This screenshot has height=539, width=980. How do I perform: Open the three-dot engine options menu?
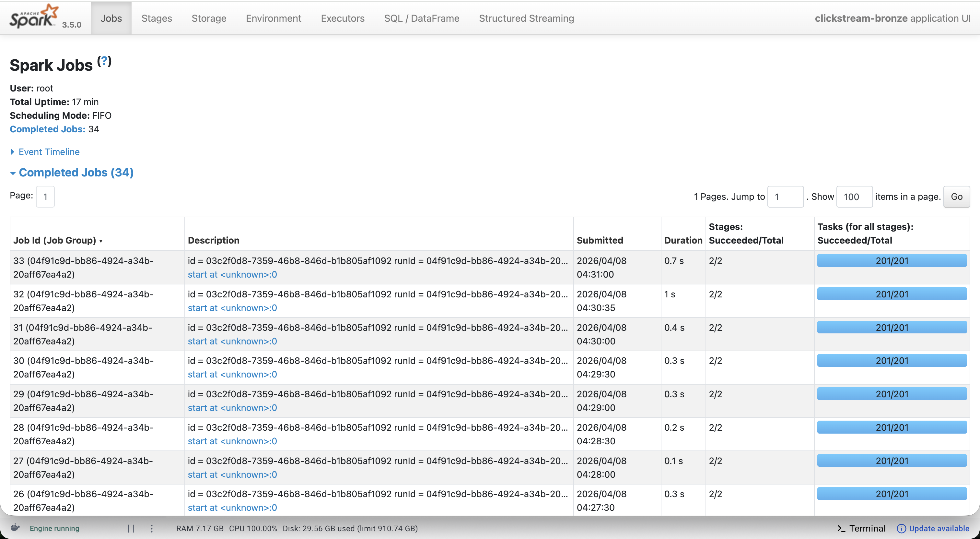pos(151,528)
